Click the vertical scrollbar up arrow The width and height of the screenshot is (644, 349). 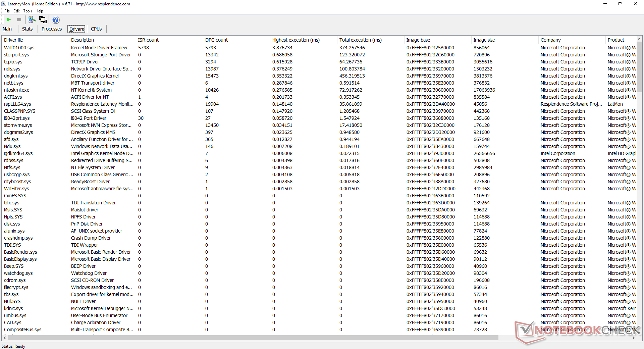point(639,39)
